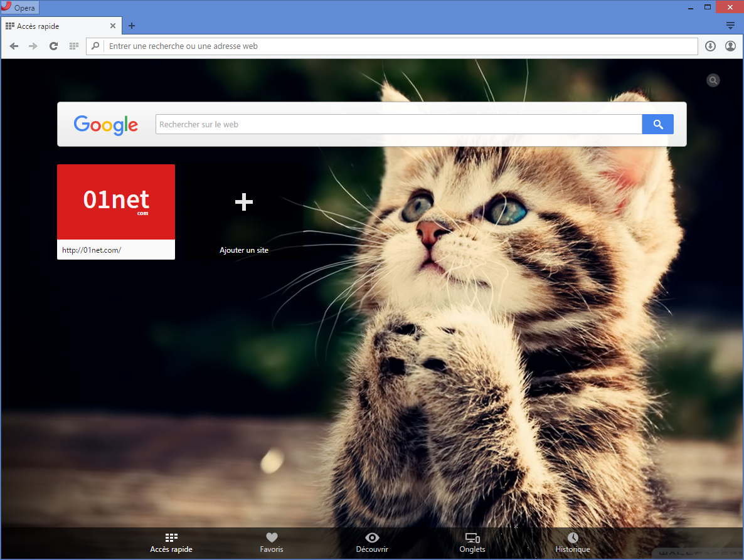Image resolution: width=744 pixels, height=560 pixels.
Task: Open the Opera main menu
Action: (20, 8)
